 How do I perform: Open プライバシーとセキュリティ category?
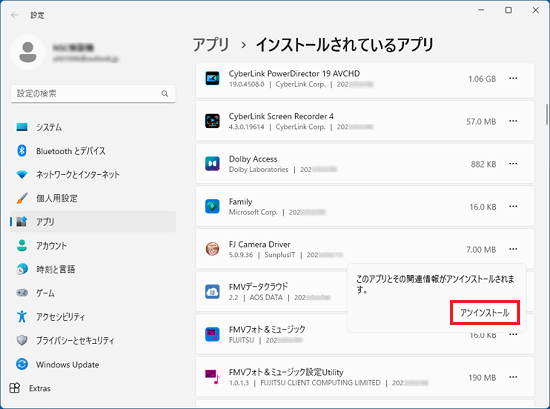coord(93,340)
